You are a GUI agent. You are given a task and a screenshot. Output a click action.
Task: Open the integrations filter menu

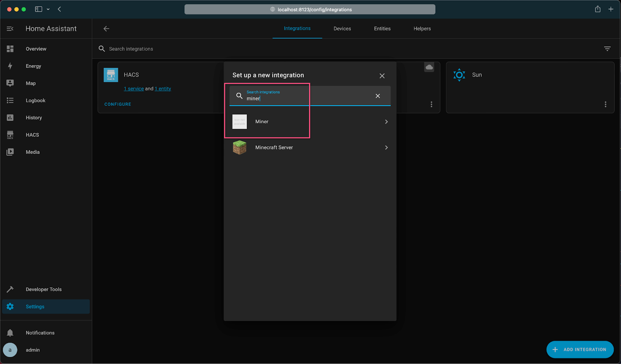click(x=607, y=48)
